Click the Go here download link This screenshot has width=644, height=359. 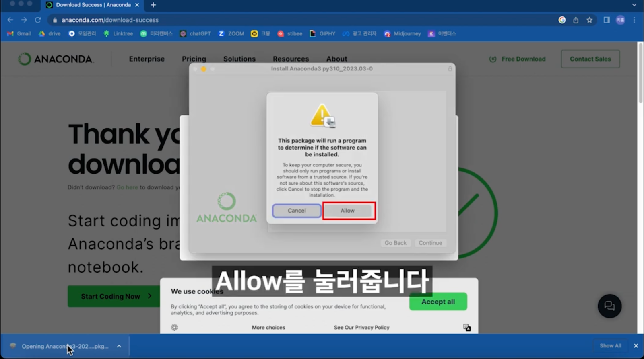click(x=127, y=187)
